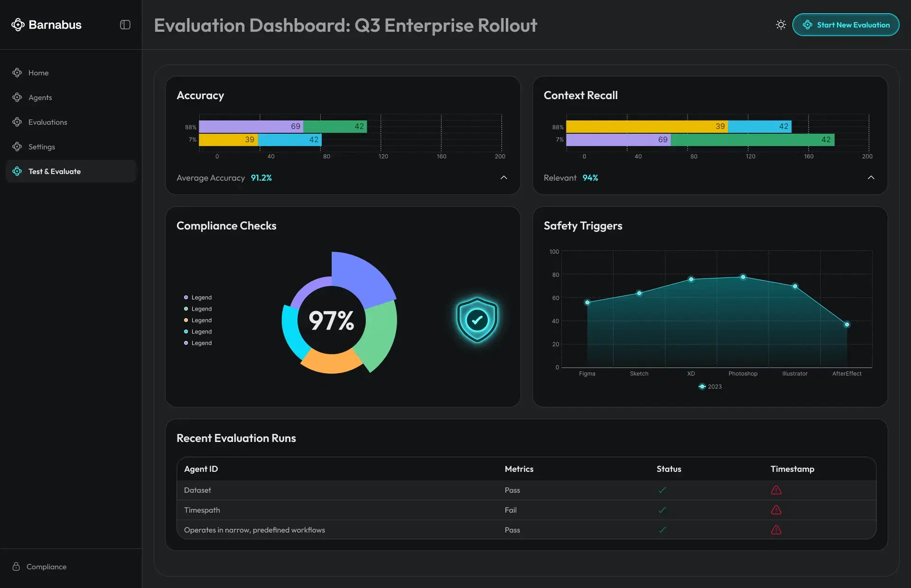Hide the orange Legend entry in Compliance Checks

[198, 320]
